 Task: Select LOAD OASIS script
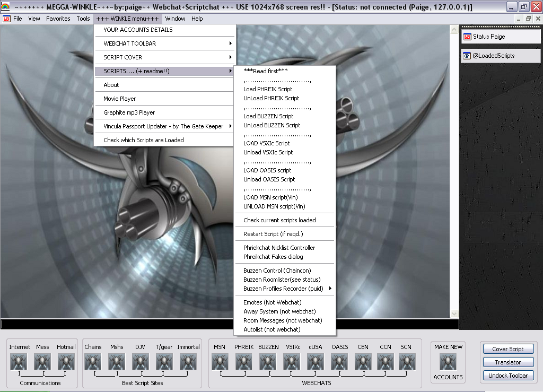285,170
